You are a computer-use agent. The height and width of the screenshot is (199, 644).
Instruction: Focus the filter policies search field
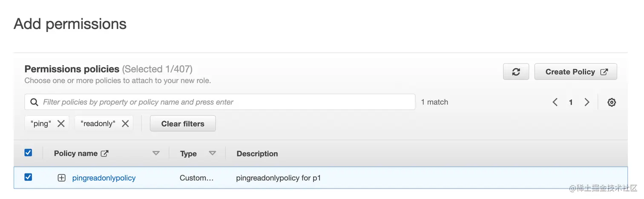click(x=226, y=102)
